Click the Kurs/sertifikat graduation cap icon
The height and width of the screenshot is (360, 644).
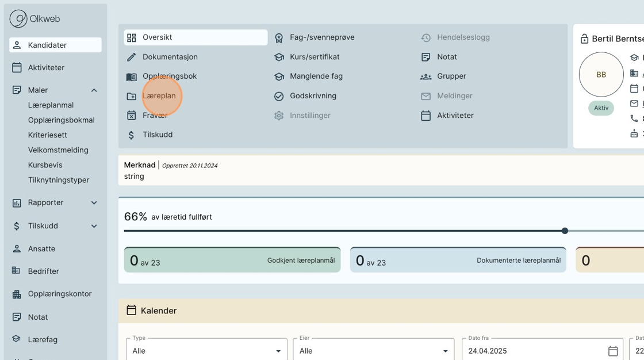coord(279,57)
